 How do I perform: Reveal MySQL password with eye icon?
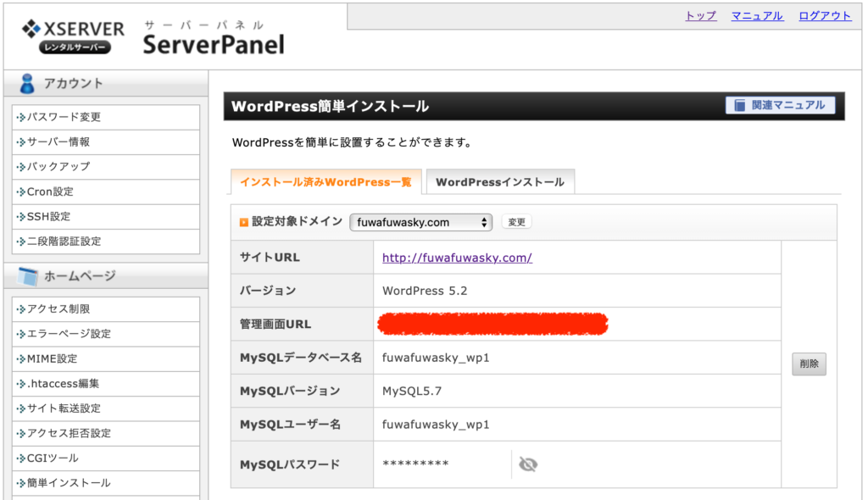point(527,464)
